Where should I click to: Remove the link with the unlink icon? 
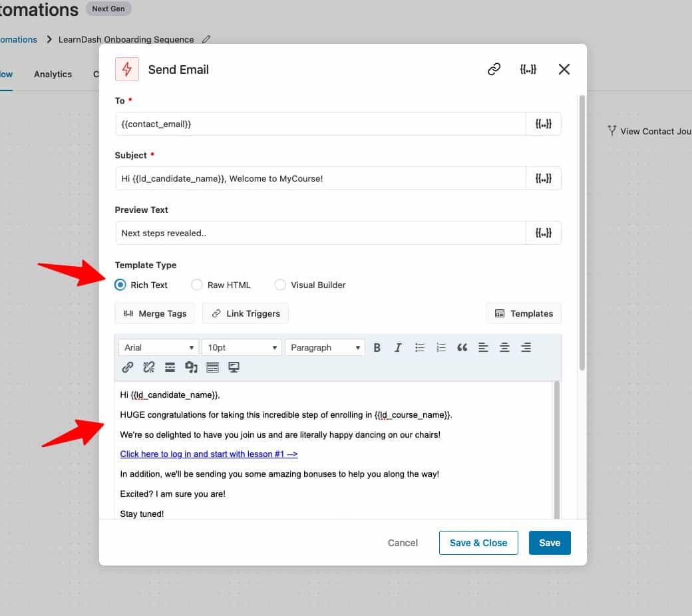coord(148,367)
